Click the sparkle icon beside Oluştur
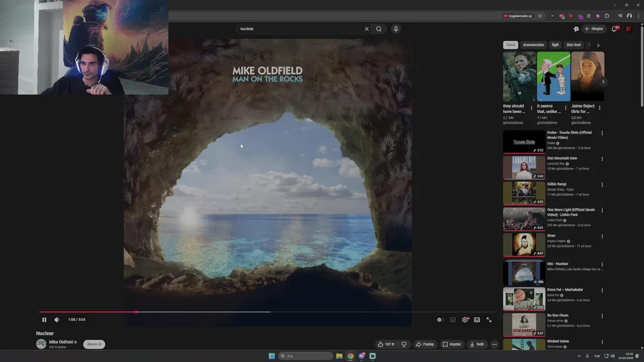The image size is (644, 362). (576, 29)
